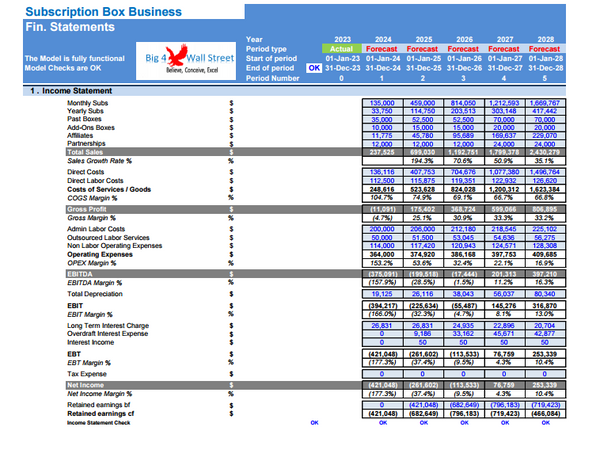Select the Period Number cell showing 5

[x=544, y=77]
